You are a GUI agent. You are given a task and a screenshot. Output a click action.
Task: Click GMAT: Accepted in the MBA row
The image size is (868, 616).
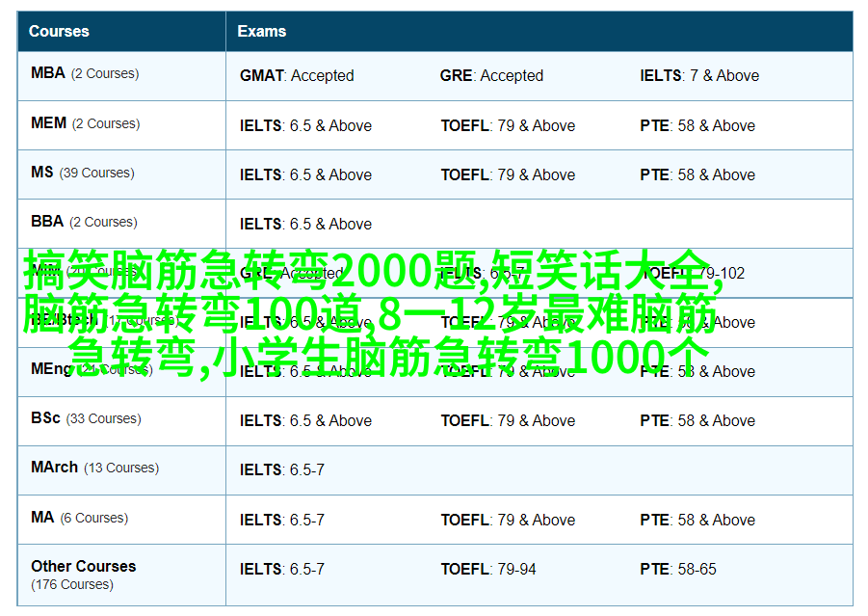point(297,76)
